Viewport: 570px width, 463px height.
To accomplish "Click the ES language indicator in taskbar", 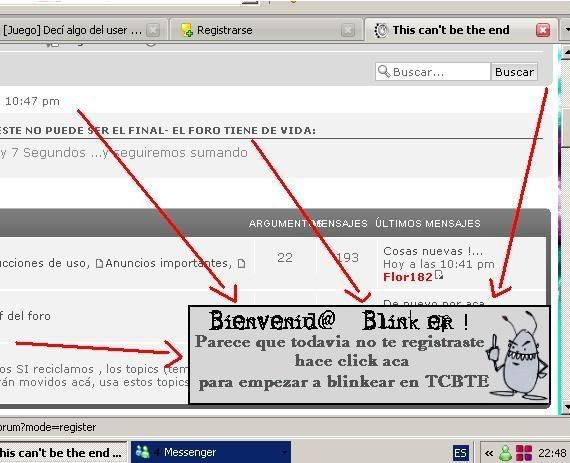I will click(x=461, y=454).
